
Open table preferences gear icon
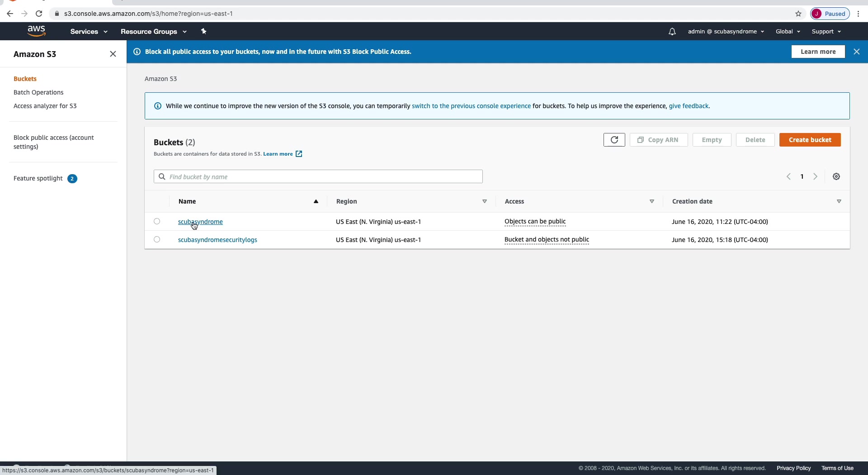click(x=837, y=176)
